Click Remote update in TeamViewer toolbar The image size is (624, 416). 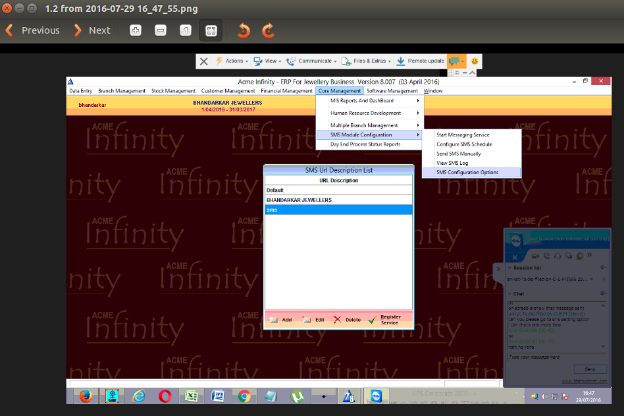point(420,61)
